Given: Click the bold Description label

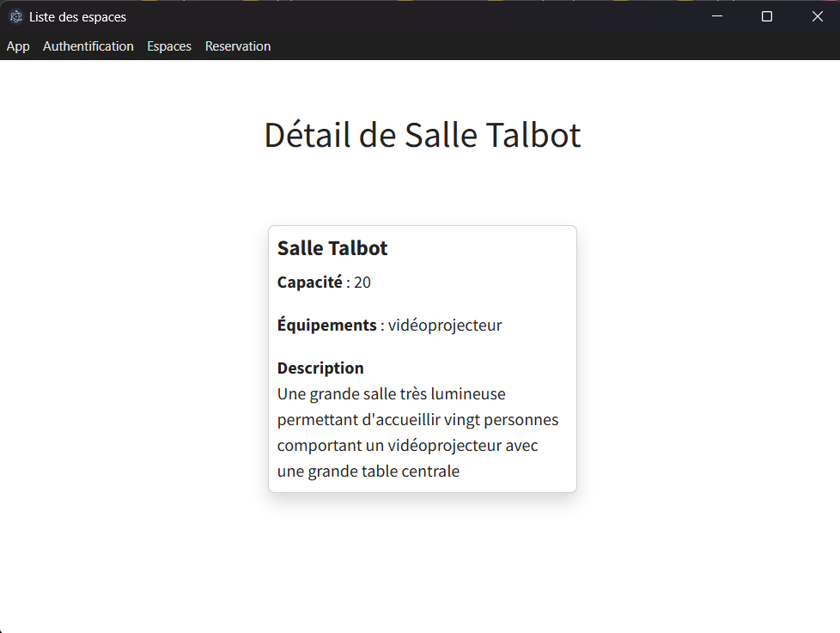Looking at the screenshot, I should [x=320, y=368].
